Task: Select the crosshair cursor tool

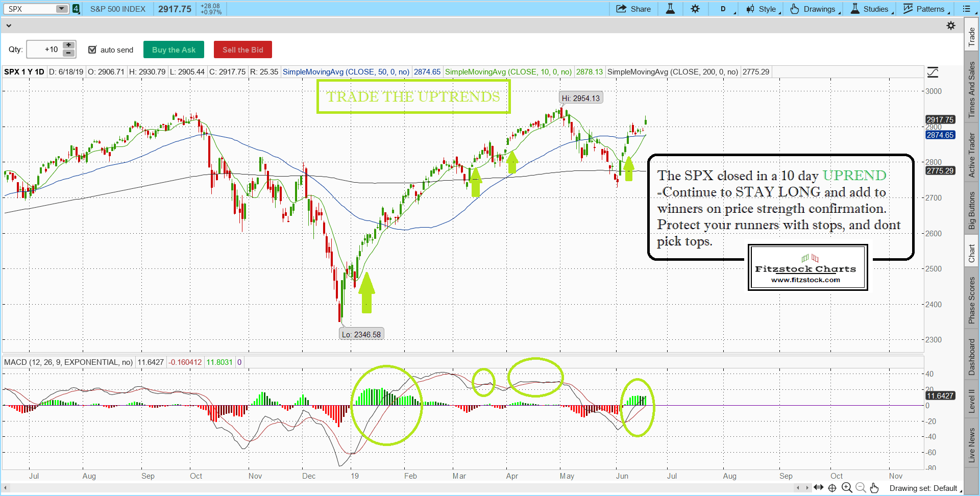Action: pos(832,488)
